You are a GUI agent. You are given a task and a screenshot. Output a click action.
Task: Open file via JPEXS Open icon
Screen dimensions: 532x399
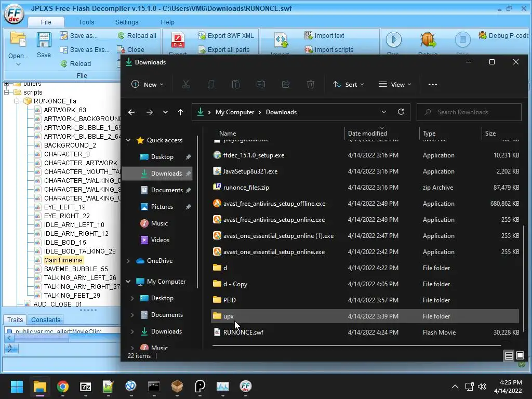[18, 39]
